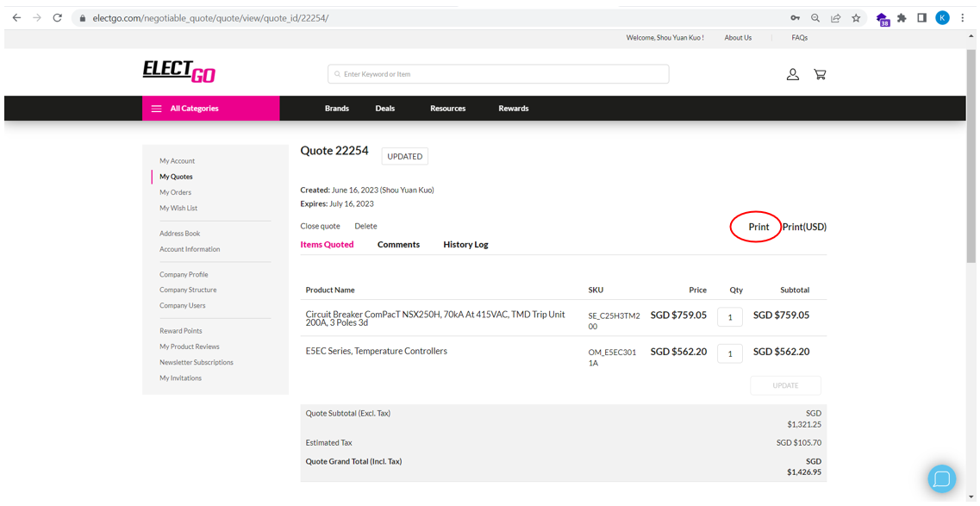Screen dimensions: 980x506
Task: Click the Print(USD) button
Action: point(804,228)
